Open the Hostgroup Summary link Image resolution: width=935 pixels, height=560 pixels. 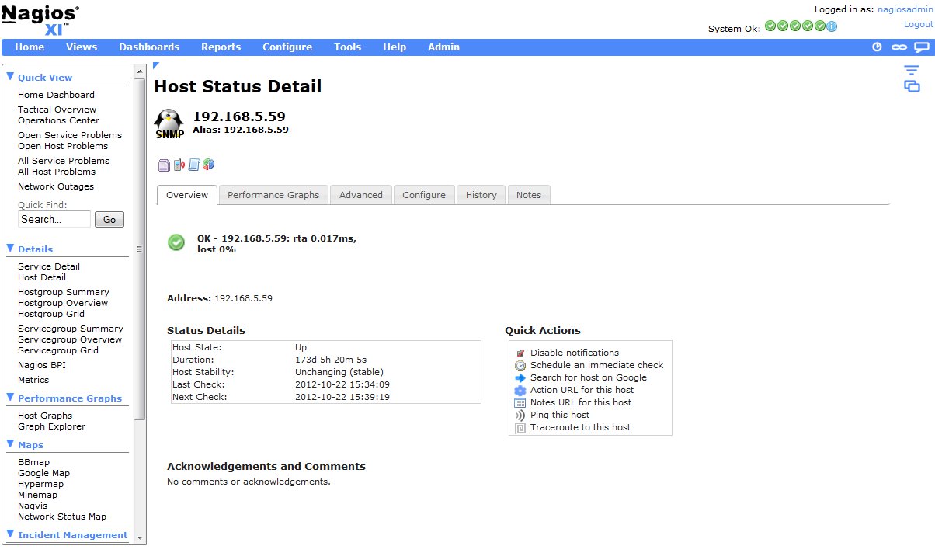click(64, 292)
